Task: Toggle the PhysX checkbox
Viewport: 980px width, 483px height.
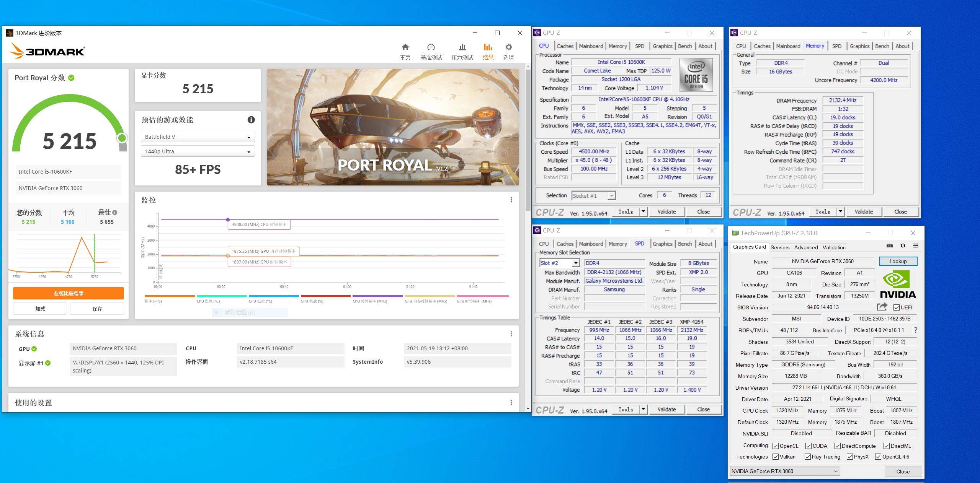Action: click(x=850, y=457)
